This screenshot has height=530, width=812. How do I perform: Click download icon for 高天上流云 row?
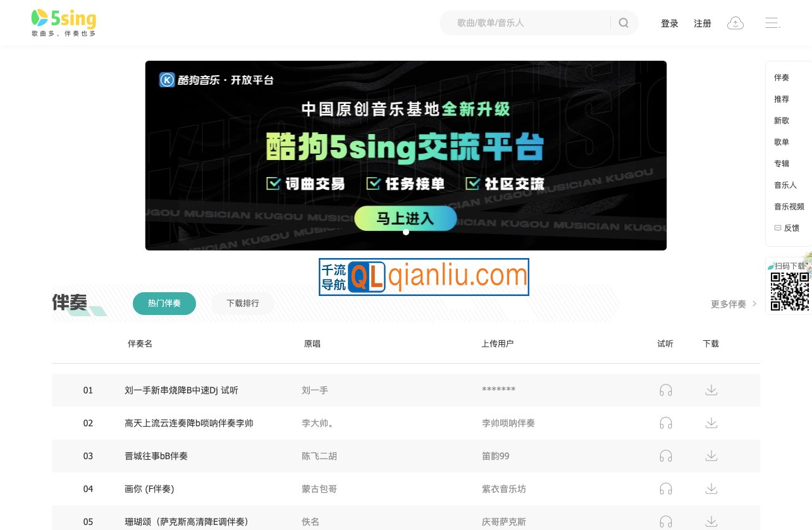point(711,423)
